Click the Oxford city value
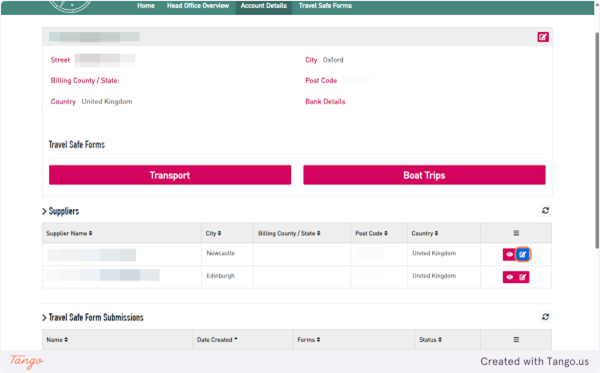The image size is (600, 373). pos(333,60)
